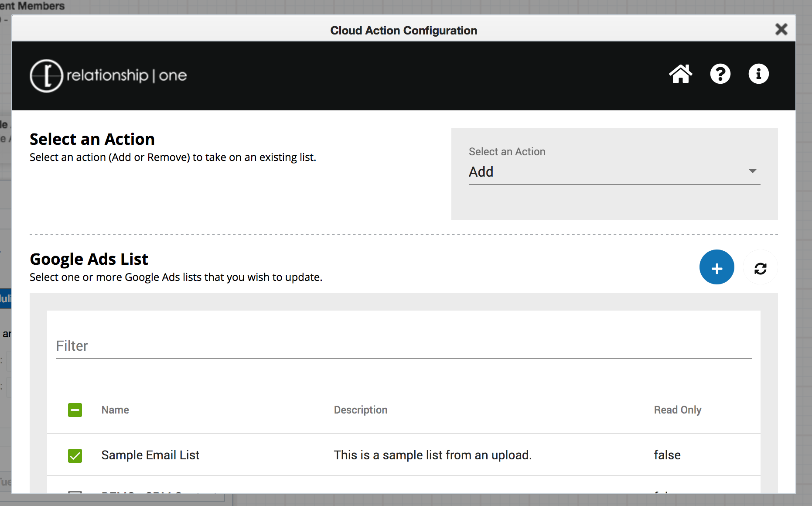Click into the Filter field
Screen dimensions: 812x506
(x=403, y=346)
